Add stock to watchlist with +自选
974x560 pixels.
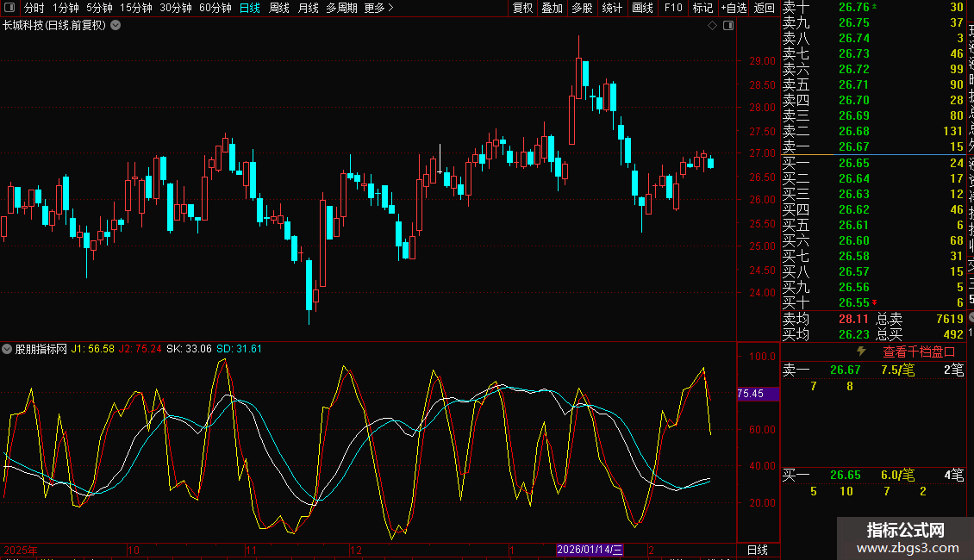point(734,8)
